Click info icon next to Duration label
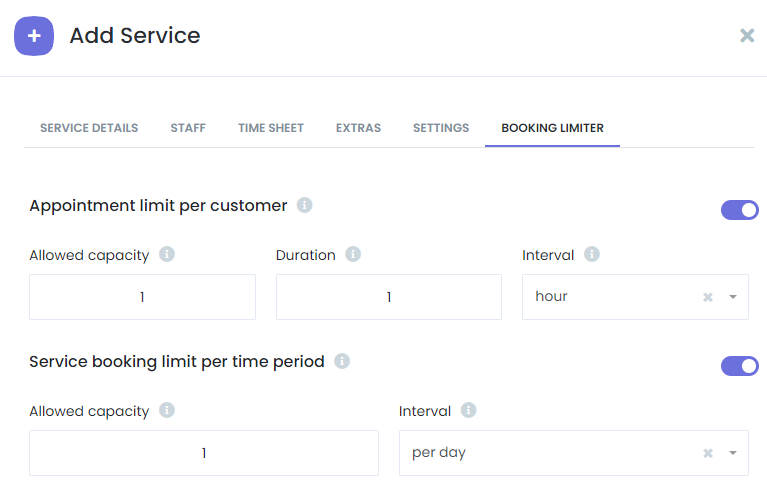Image resolution: width=767 pixels, height=497 pixels. tap(353, 255)
